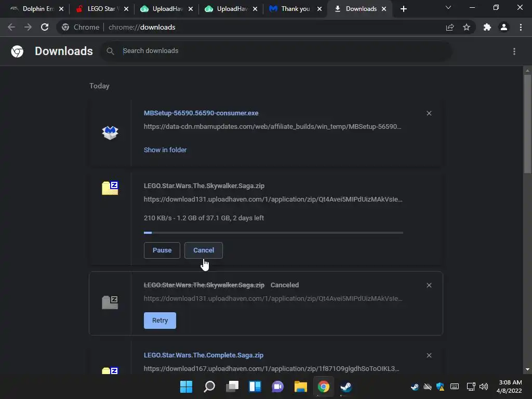Cancel the Skywalker Saga download

click(204, 250)
